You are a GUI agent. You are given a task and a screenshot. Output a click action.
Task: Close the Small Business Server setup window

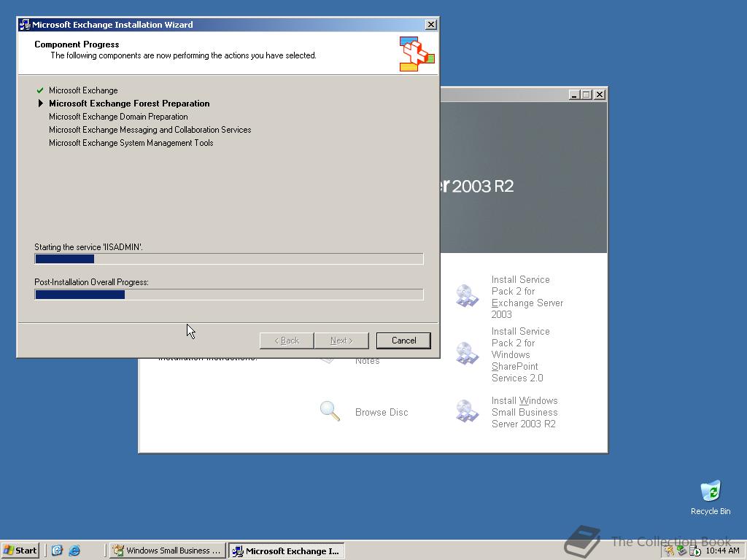click(x=600, y=95)
